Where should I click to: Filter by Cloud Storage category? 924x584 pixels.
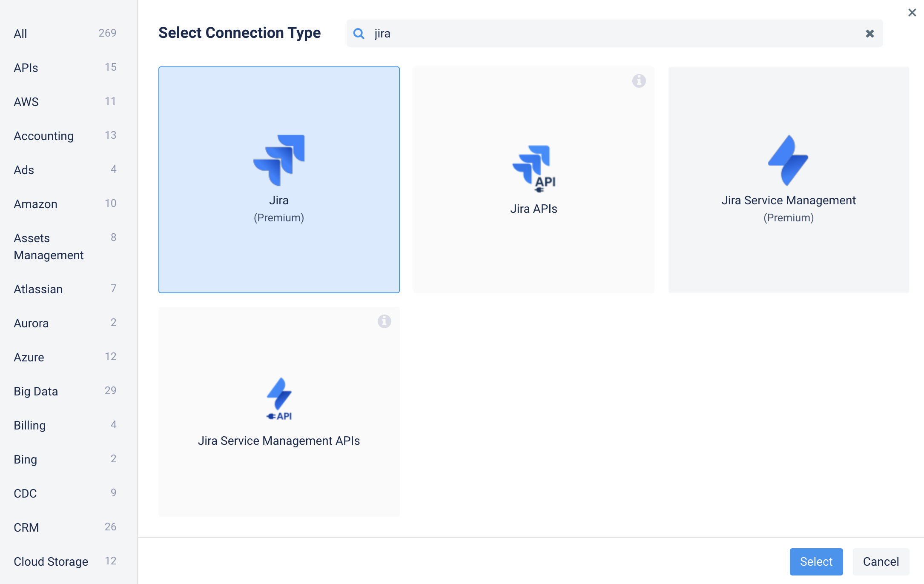coord(65,561)
